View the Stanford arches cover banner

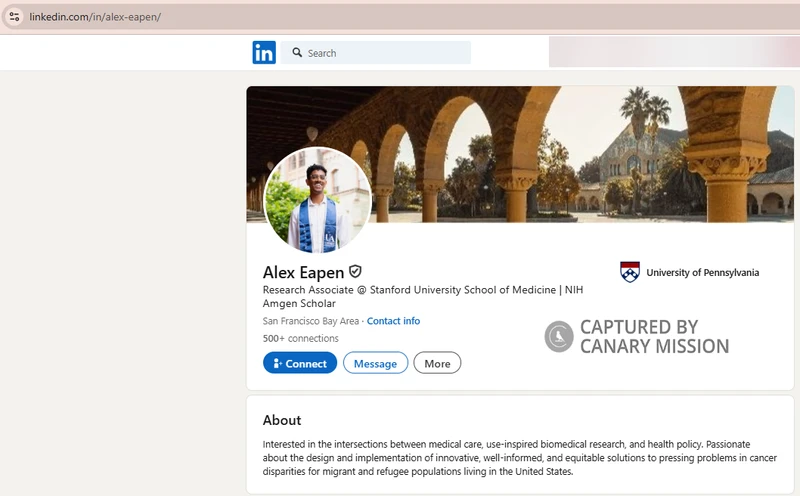520,154
